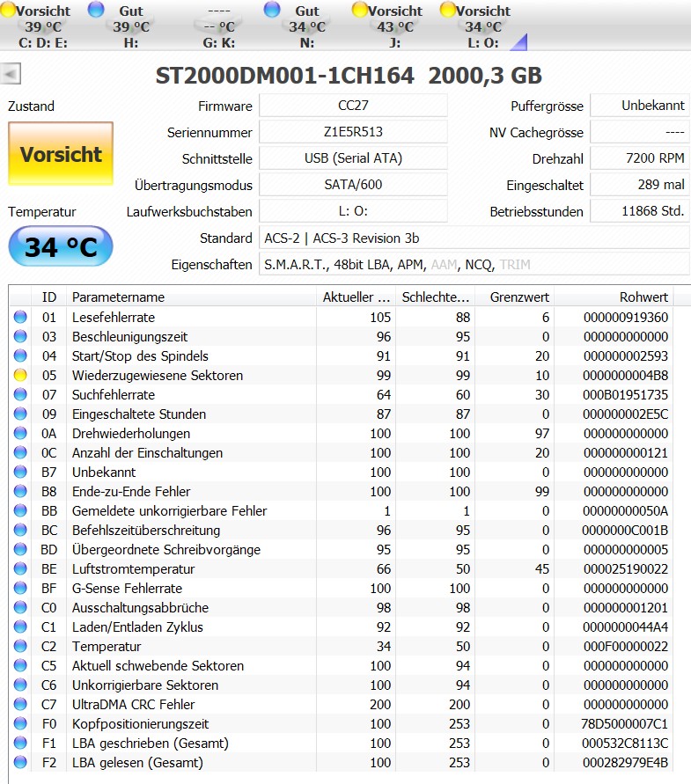
Task: Click the previous disk arrow button
Action: tap(11, 74)
